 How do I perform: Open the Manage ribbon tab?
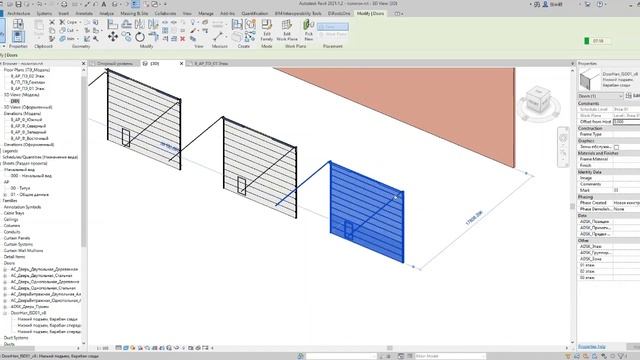coord(206,13)
